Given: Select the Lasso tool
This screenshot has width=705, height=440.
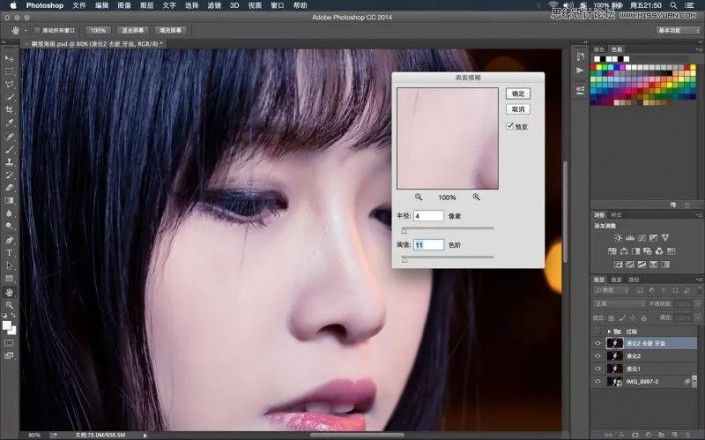Looking at the screenshot, I should [9, 84].
